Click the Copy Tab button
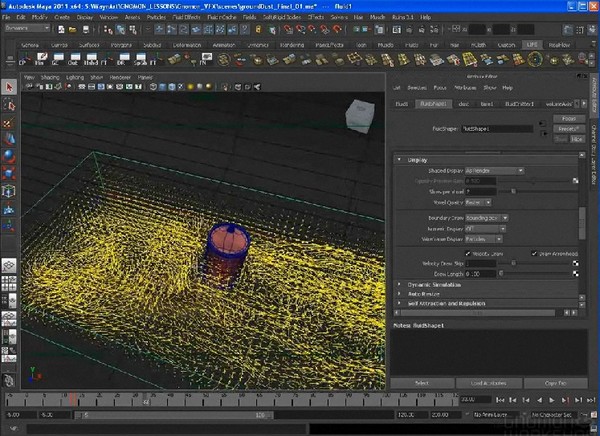 (x=556, y=383)
